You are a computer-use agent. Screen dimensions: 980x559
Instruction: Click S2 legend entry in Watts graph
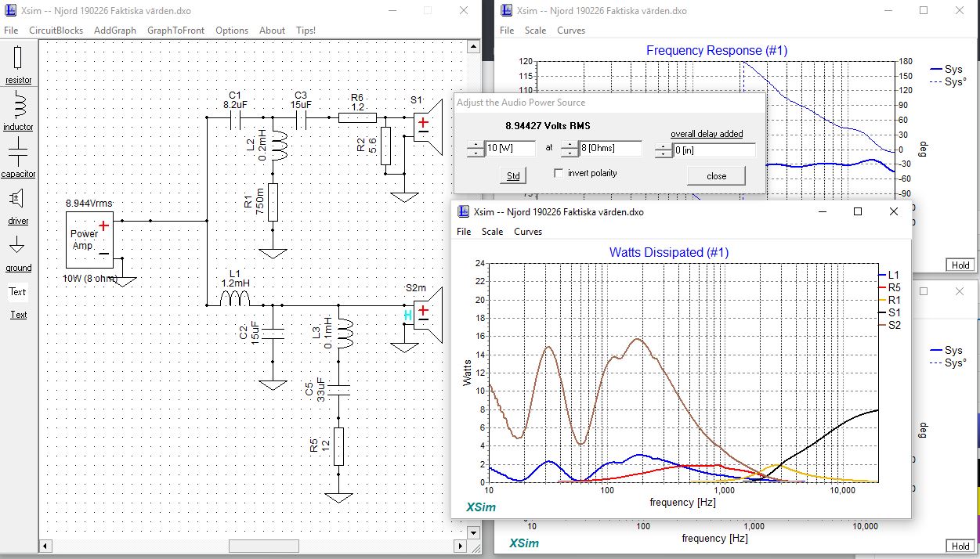(888, 325)
